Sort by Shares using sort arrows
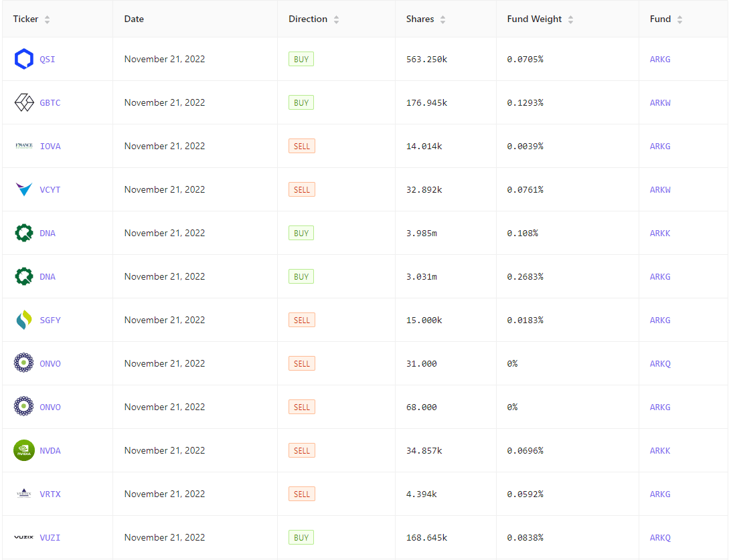This screenshot has height=560, width=731. tap(442, 19)
